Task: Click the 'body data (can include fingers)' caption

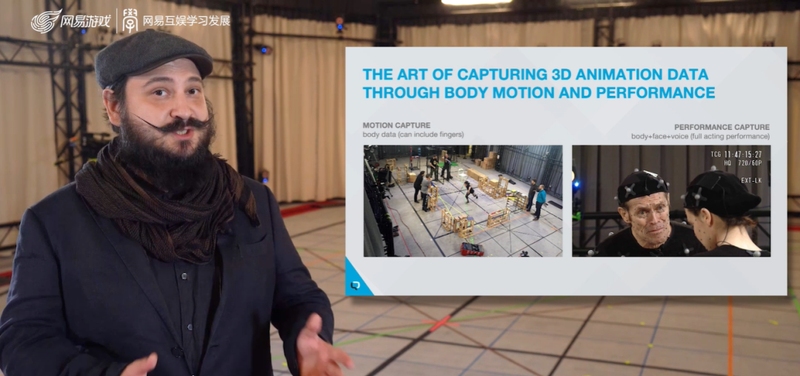Action: [x=413, y=135]
